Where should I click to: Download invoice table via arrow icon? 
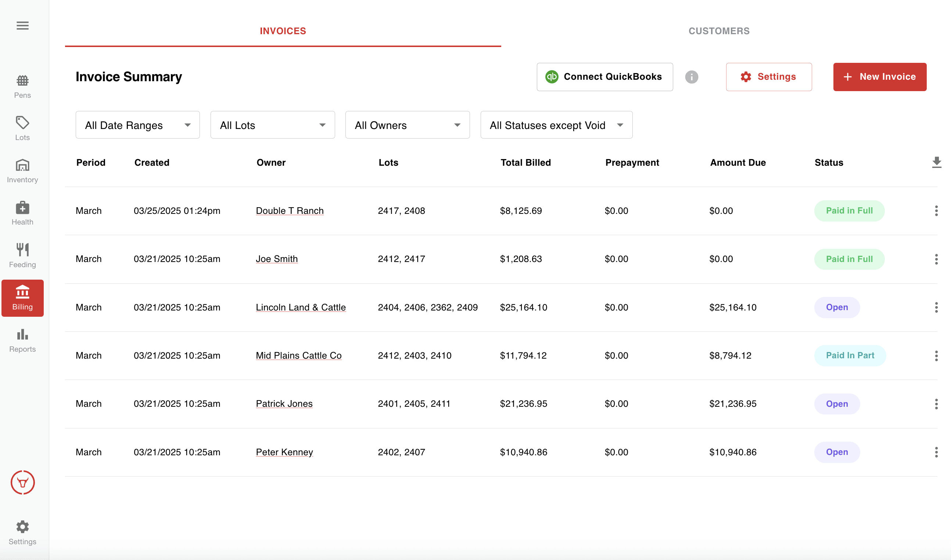(x=936, y=162)
